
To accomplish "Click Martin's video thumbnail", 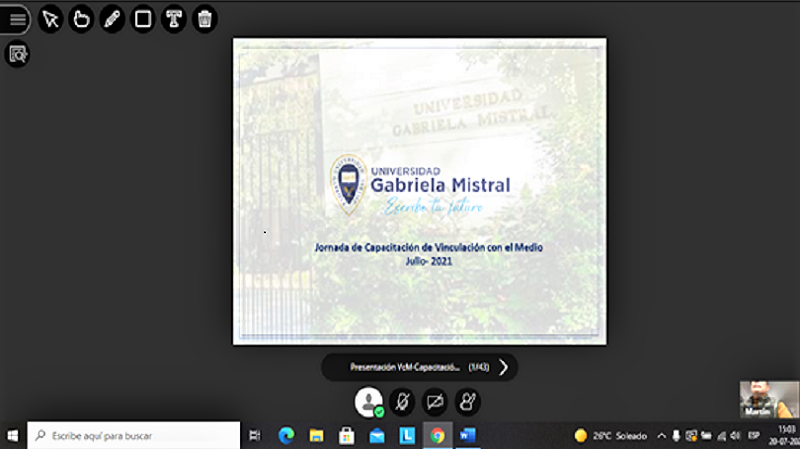I will tap(769, 400).
